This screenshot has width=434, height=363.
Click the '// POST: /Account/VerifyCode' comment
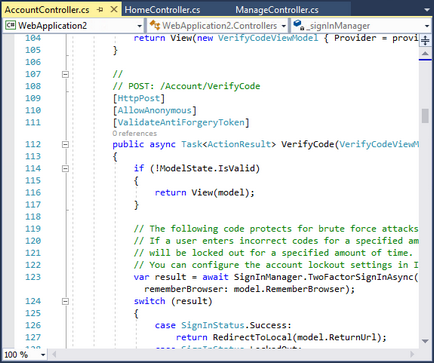click(186, 86)
